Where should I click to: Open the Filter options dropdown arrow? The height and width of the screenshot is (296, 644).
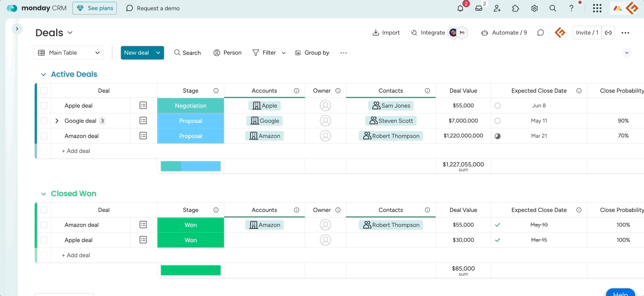[284, 53]
